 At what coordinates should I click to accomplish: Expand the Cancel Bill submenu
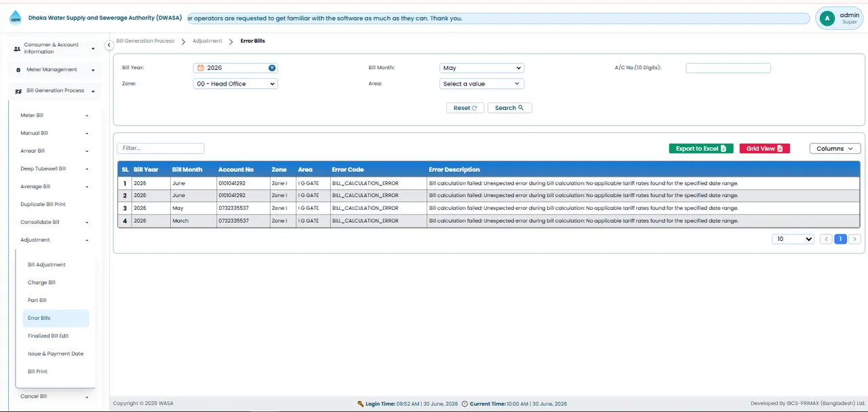pos(55,396)
